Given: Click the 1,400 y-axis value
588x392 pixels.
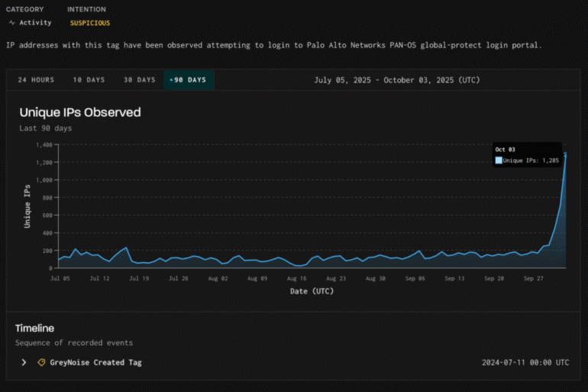Looking at the screenshot, I should pyautogui.click(x=42, y=144).
